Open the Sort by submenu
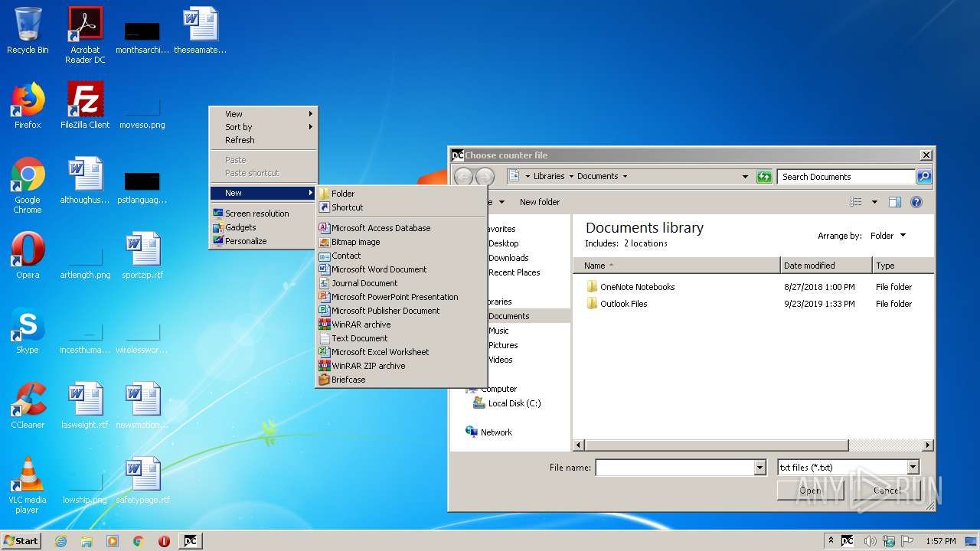Viewport: 980px width, 551px height. coord(263,127)
